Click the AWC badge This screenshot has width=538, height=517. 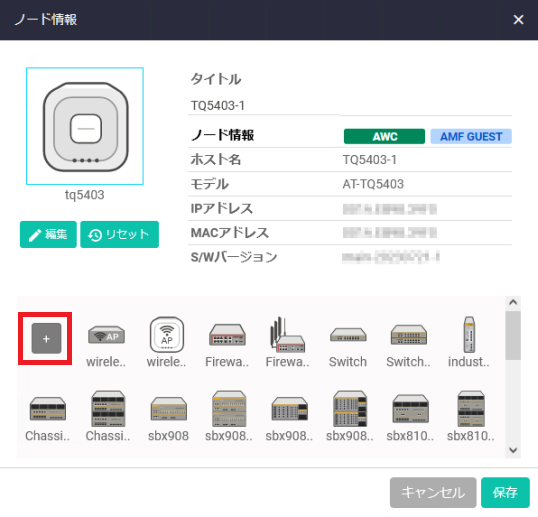384,137
